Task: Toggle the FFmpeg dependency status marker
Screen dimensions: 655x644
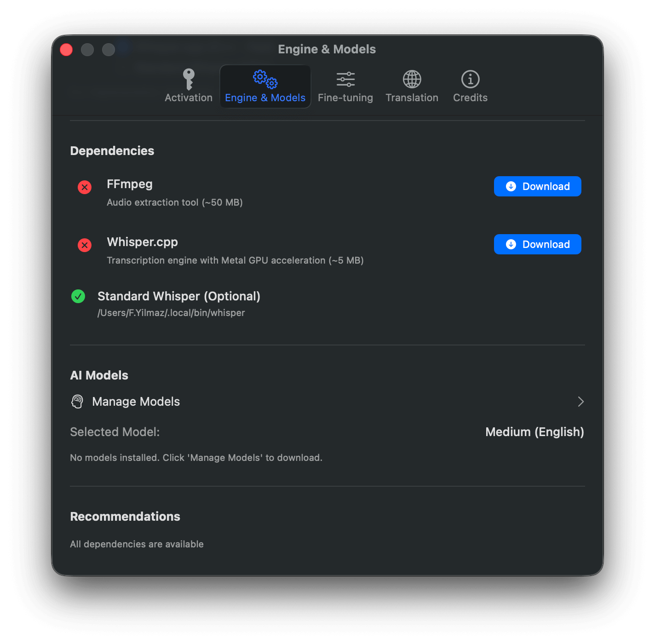Action: (84, 187)
